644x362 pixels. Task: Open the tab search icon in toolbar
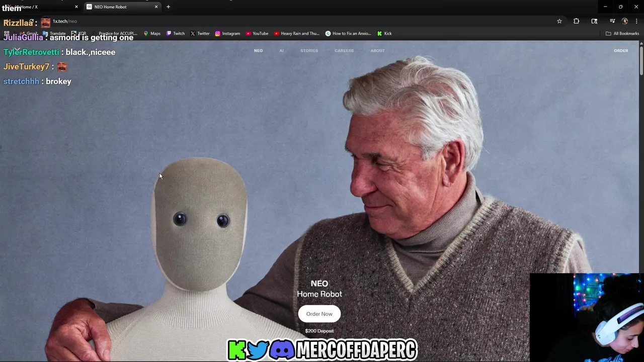coord(594,21)
